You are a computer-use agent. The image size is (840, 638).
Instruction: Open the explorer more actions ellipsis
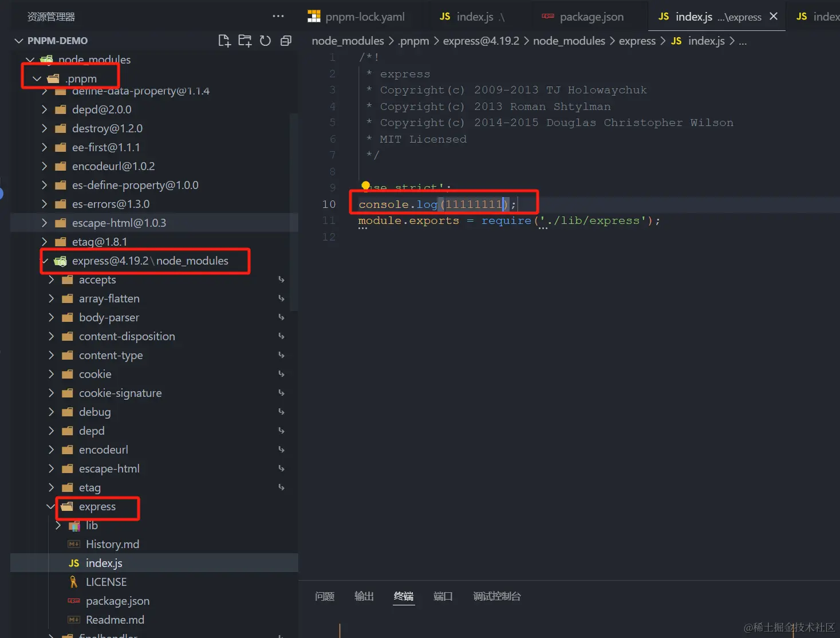278,16
